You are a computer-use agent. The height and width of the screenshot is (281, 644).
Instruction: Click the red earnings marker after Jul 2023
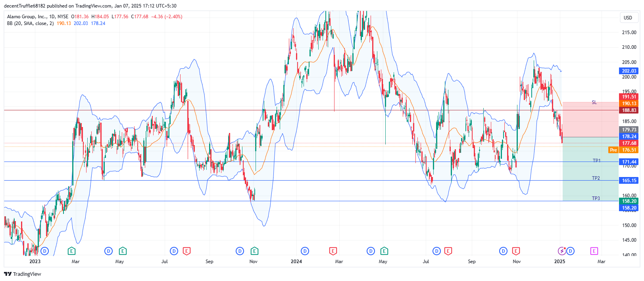click(186, 251)
